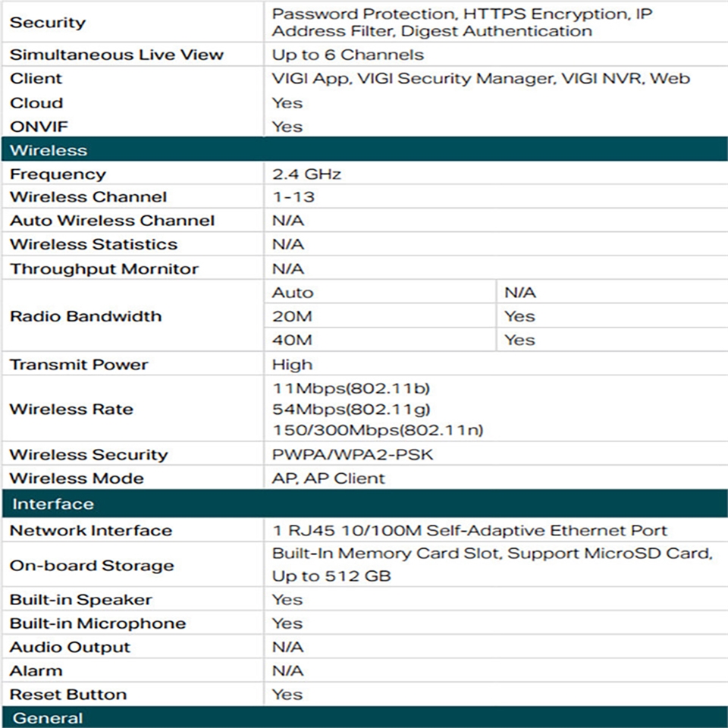Select the Transmit Power High value

coord(292,365)
